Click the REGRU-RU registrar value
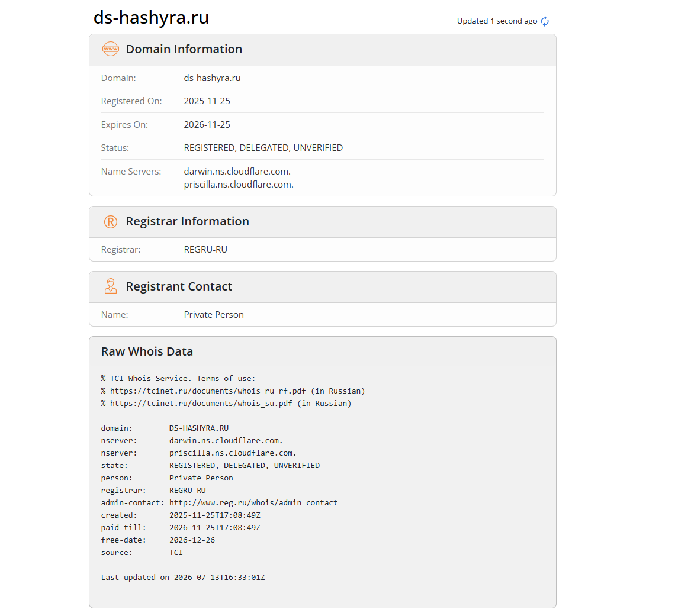 [x=205, y=250]
